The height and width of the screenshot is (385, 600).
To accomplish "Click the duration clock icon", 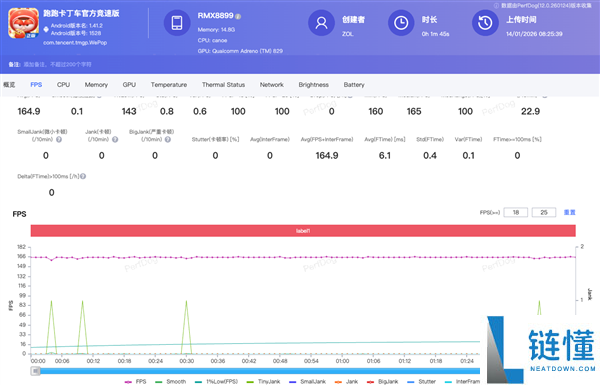I will click(x=401, y=23).
